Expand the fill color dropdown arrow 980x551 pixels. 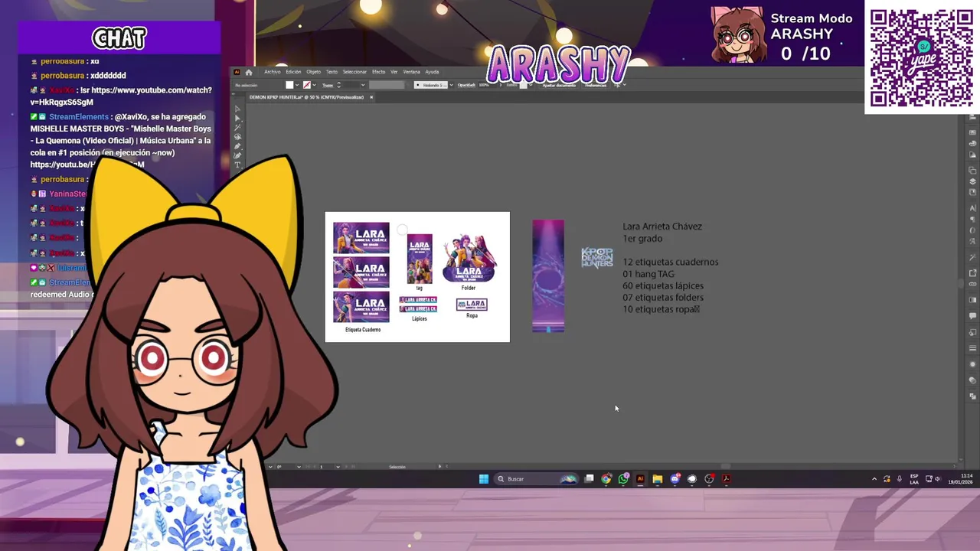(x=297, y=85)
